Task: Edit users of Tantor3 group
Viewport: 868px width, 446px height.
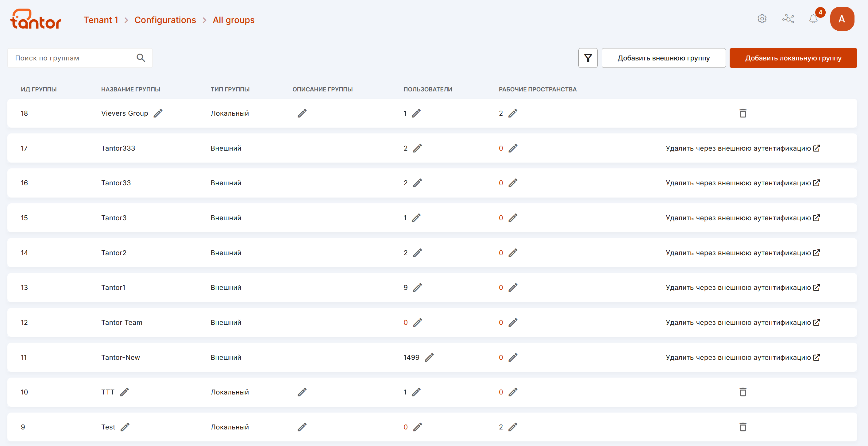Action: point(416,218)
